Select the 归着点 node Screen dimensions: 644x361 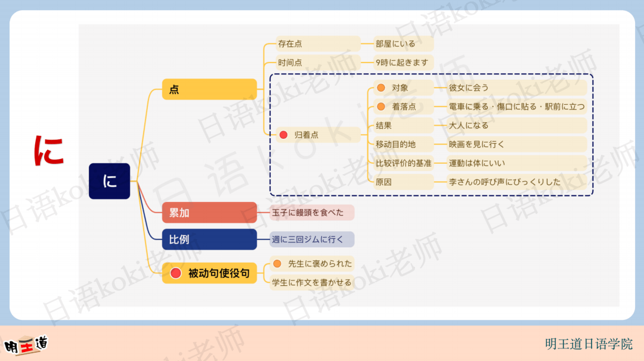tap(317, 135)
